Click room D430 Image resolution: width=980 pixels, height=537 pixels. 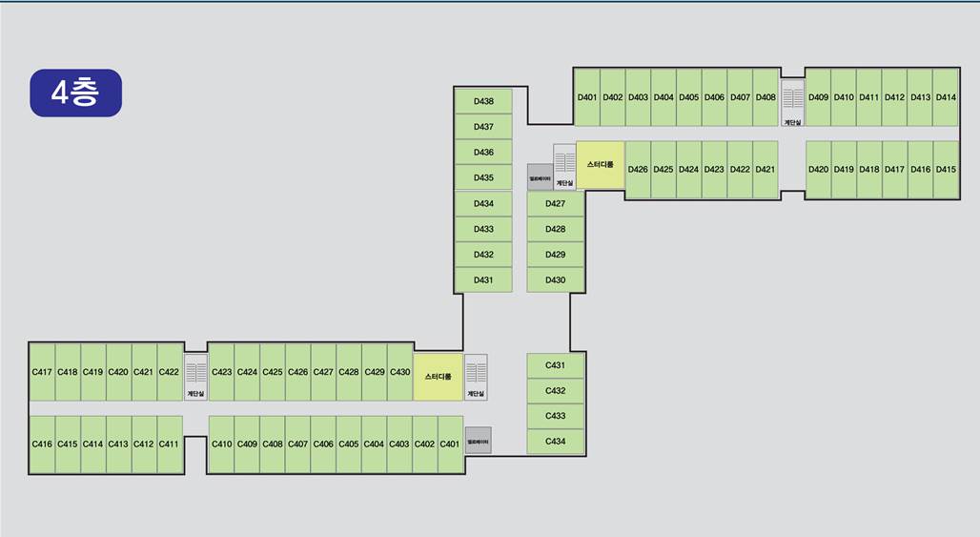click(555, 280)
